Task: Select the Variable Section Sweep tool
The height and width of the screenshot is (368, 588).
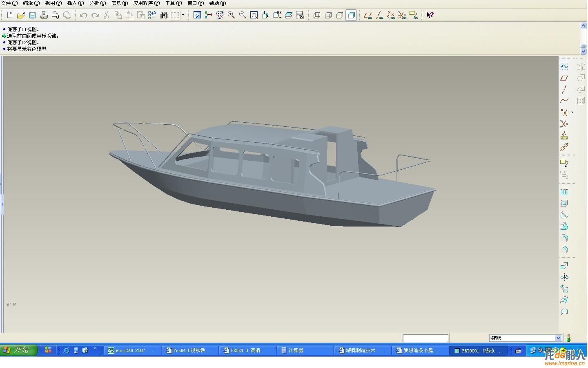Action: pos(564,289)
